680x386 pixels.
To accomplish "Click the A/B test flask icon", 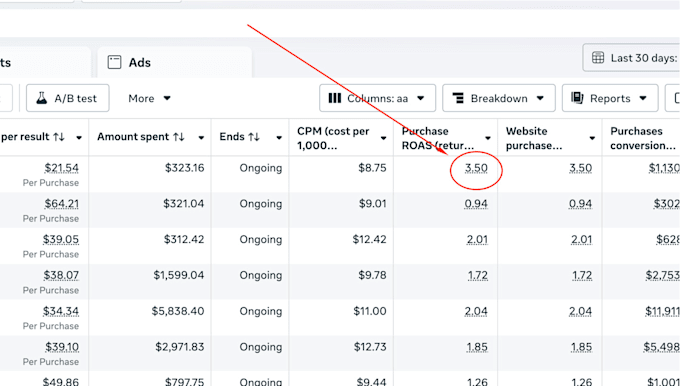I will point(42,98).
